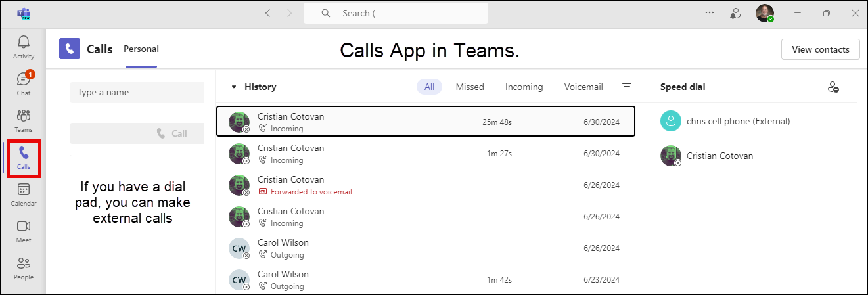Screen dimensions: 868x295
Task: Select Cristian Cotovan incoming 6/26/2024 with no duration
Action: 426,217
